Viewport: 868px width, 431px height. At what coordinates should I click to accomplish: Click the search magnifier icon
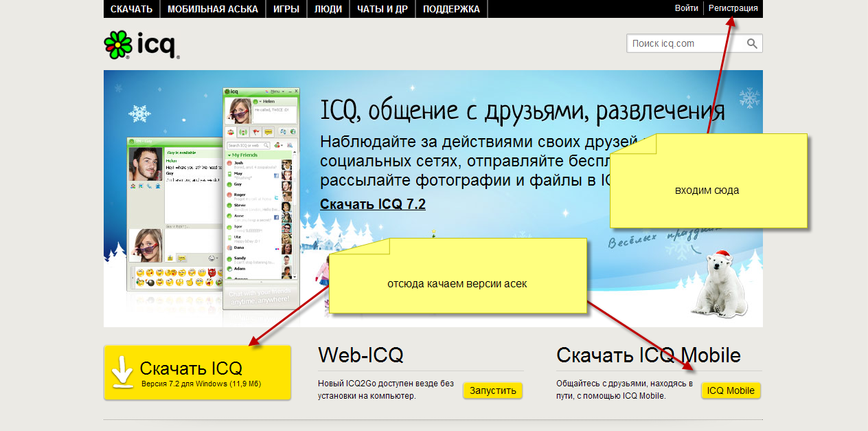pyautogui.click(x=753, y=43)
